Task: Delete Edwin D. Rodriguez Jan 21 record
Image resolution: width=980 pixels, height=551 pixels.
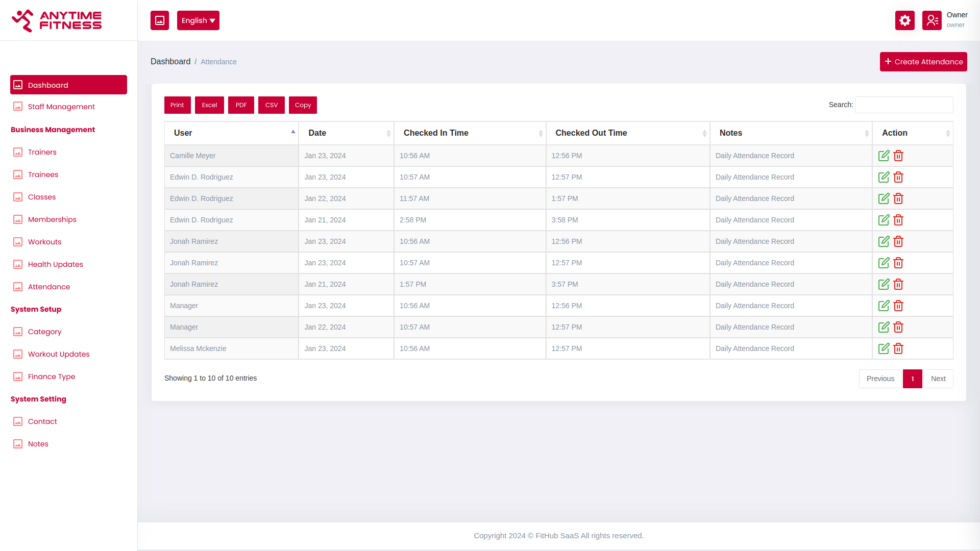Action: (898, 220)
